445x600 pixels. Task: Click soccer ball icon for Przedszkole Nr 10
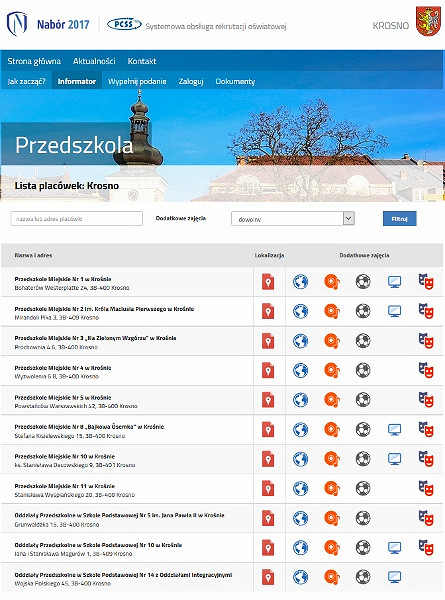coord(363,459)
